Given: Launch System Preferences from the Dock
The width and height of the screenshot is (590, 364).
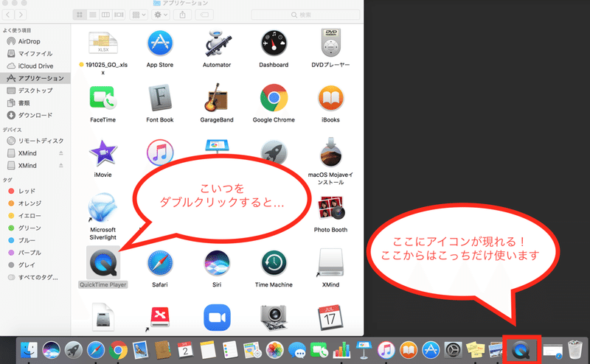Looking at the screenshot, I should pos(453,350).
